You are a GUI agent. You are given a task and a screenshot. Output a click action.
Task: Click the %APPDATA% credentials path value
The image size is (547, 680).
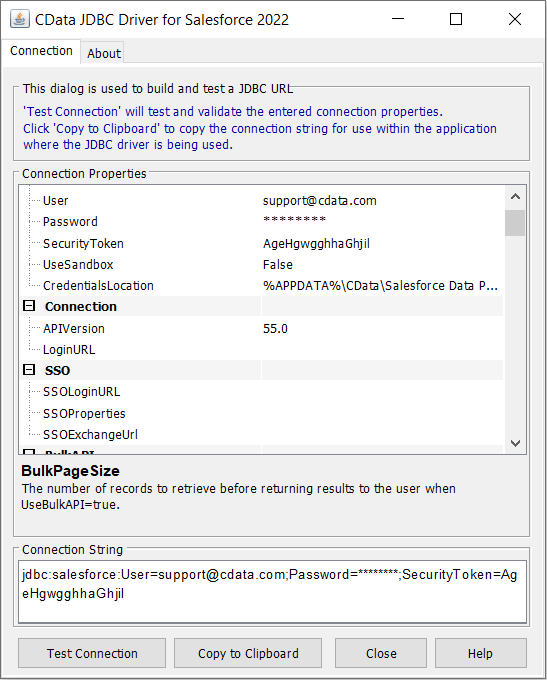click(x=380, y=285)
